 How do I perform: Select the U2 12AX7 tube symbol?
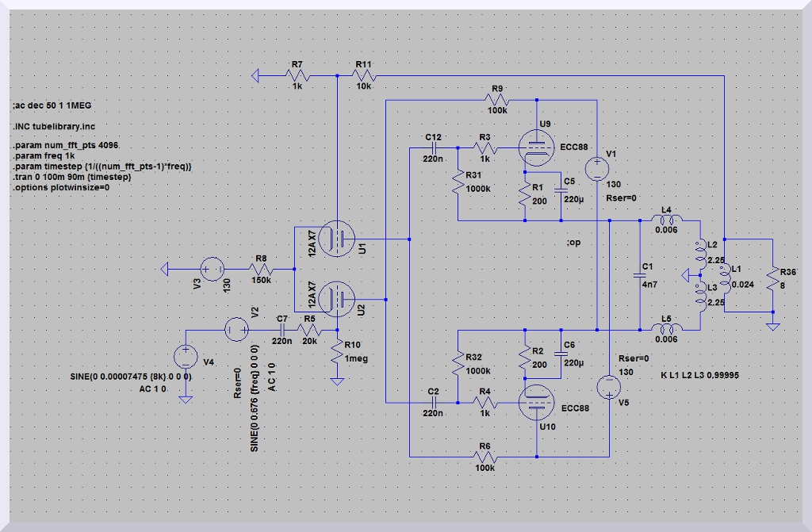point(339,298)
